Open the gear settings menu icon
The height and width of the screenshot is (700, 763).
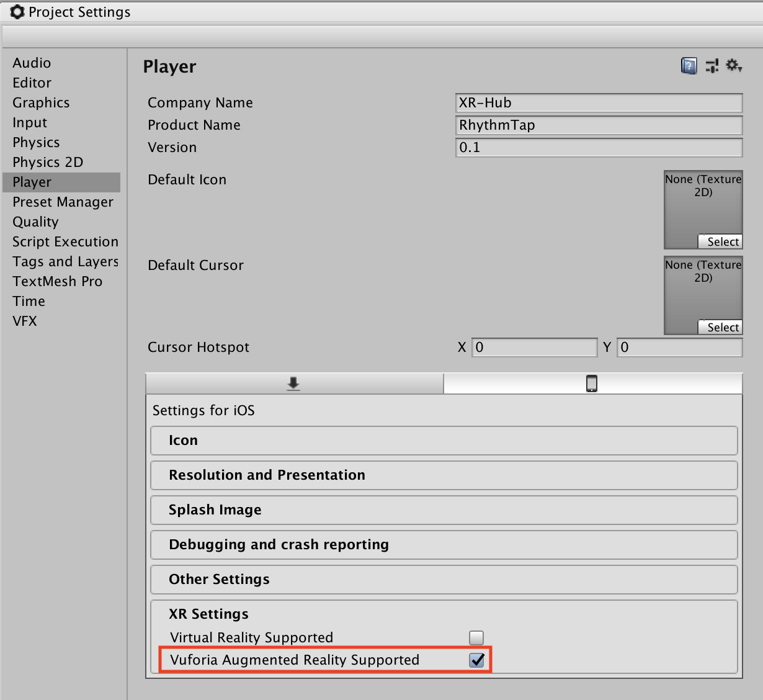[734, 65]
